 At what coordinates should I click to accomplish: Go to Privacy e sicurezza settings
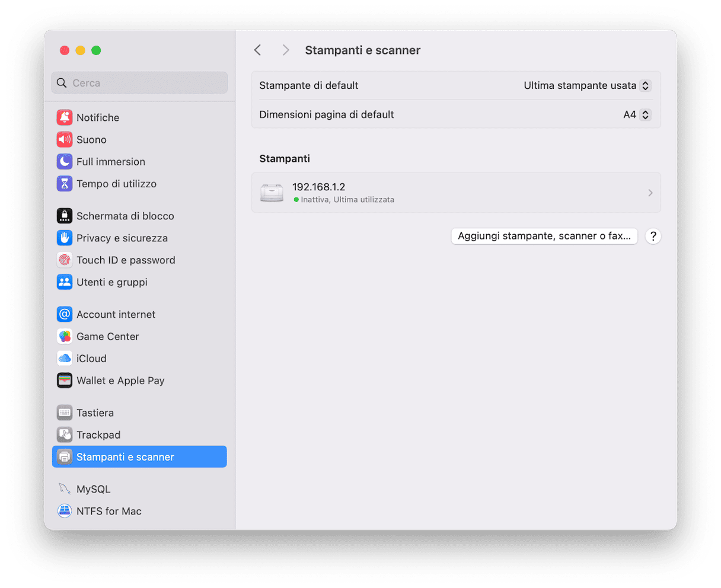[x=122, y=238]
